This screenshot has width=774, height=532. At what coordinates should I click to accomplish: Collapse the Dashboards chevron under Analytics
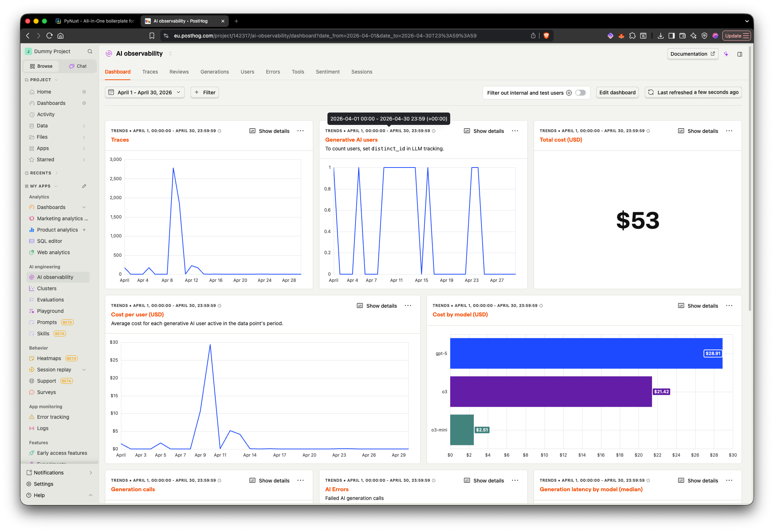[x=84, y=207]
